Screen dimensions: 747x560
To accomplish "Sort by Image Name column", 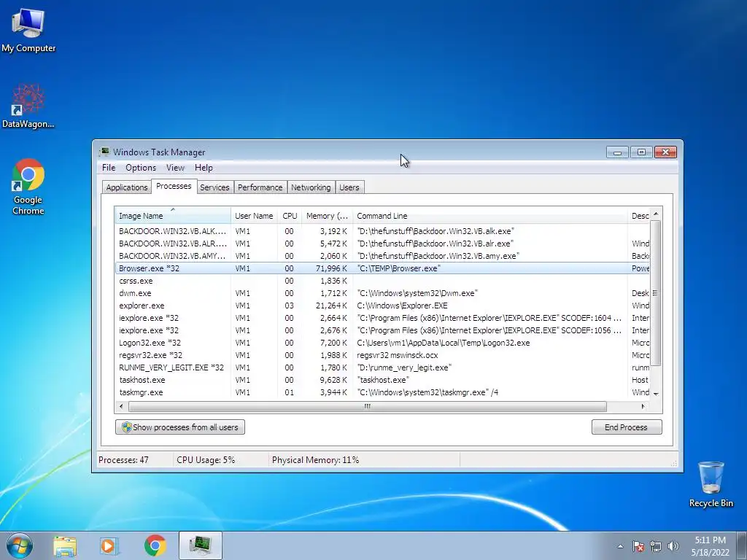I will pyautogui.click(x=172, y=216).
